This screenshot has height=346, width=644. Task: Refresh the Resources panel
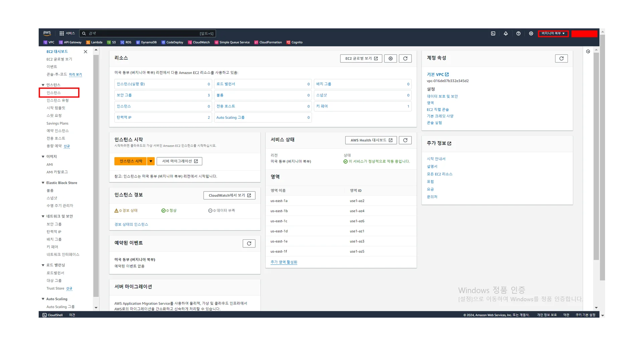(x=405, y=59)
